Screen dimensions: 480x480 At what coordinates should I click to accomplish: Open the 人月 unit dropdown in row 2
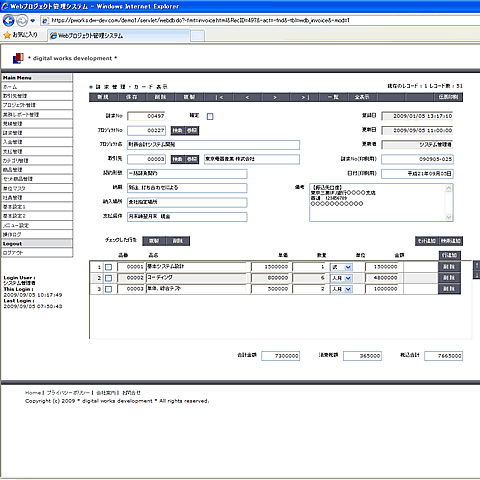(341, 278)
